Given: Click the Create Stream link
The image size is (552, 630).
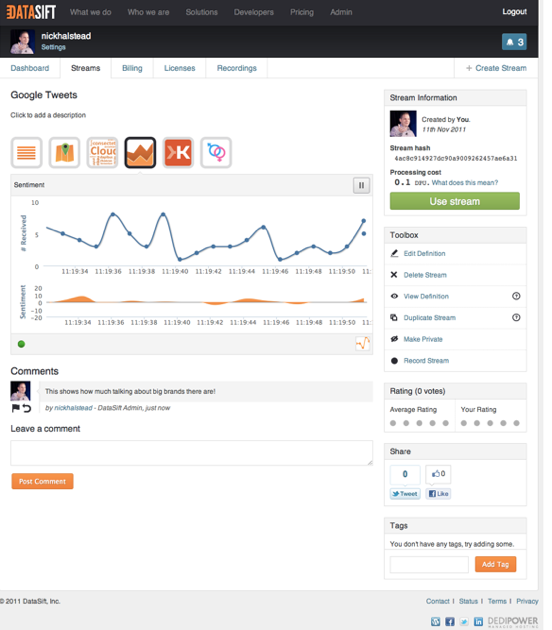Looking at the screenshot, I should [497, 68].
